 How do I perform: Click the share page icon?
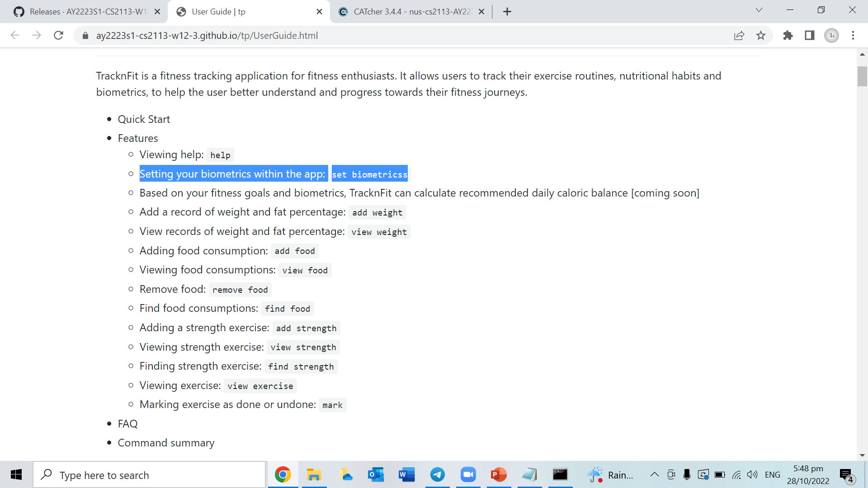point(739,35)
